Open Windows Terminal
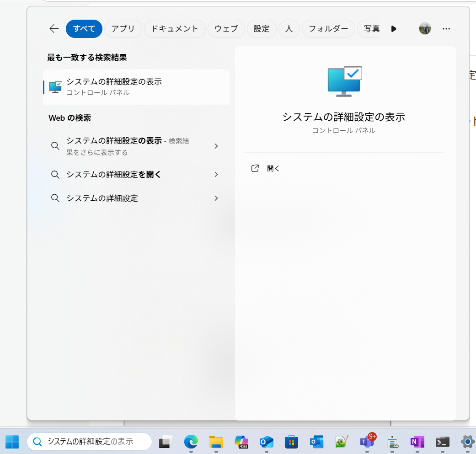476x454 pixels. [x=442, y=442]
